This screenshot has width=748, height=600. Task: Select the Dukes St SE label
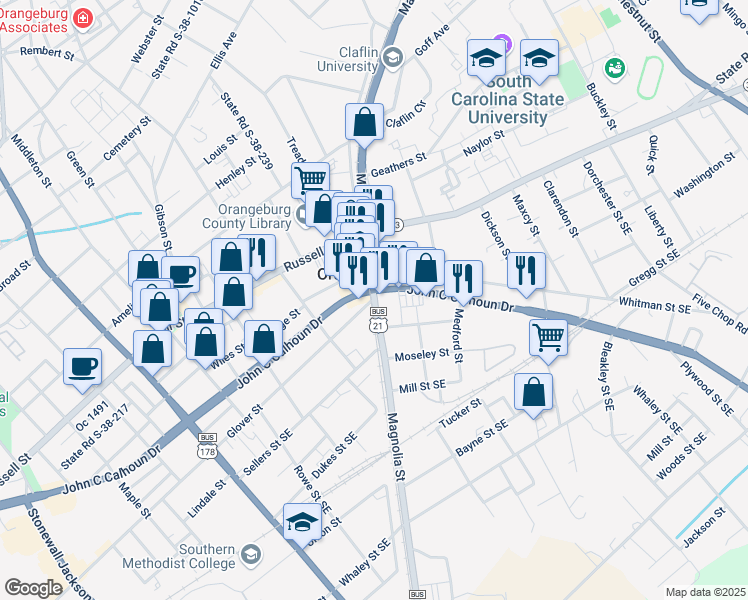click(334, 455)
